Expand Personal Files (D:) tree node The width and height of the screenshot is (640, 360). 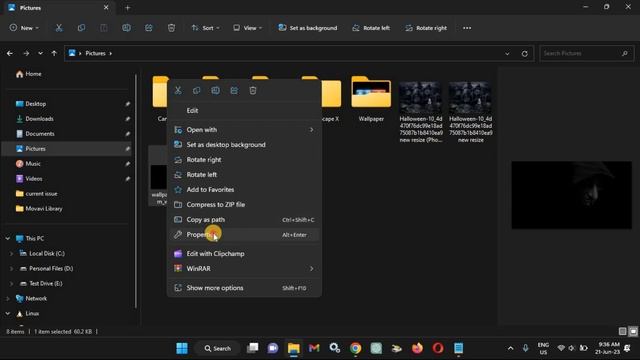[11, 269]
